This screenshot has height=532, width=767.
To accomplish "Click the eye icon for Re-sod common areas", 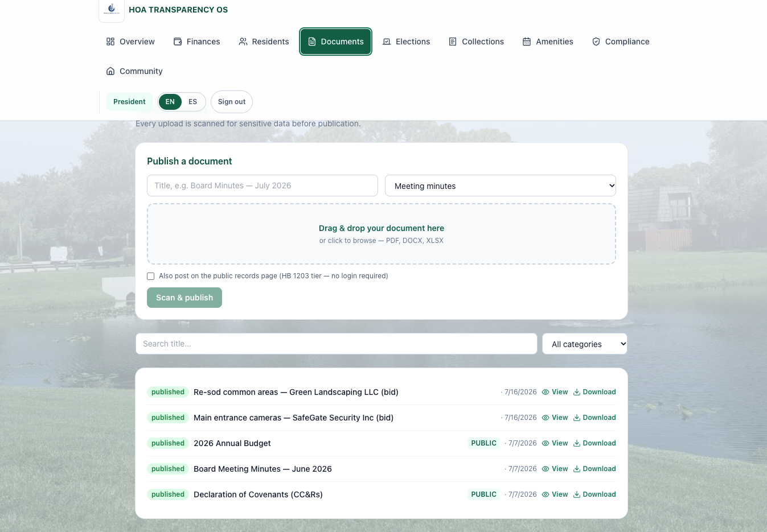I will [x=545, y=392].
